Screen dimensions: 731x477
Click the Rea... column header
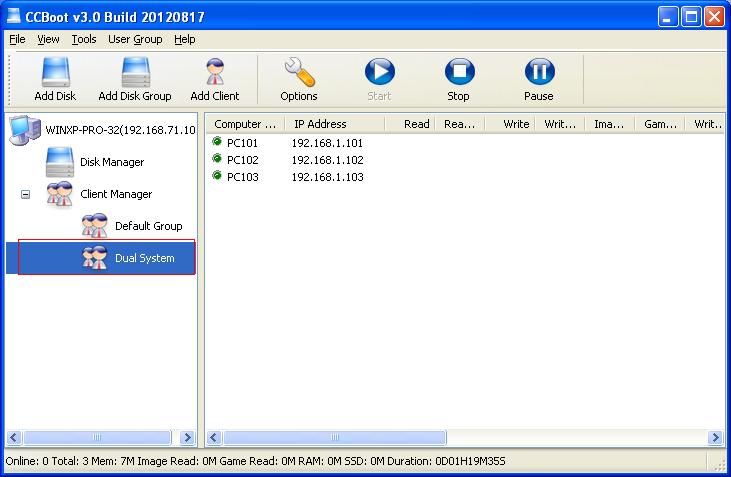pyautogui.click(x=461, y=124)
